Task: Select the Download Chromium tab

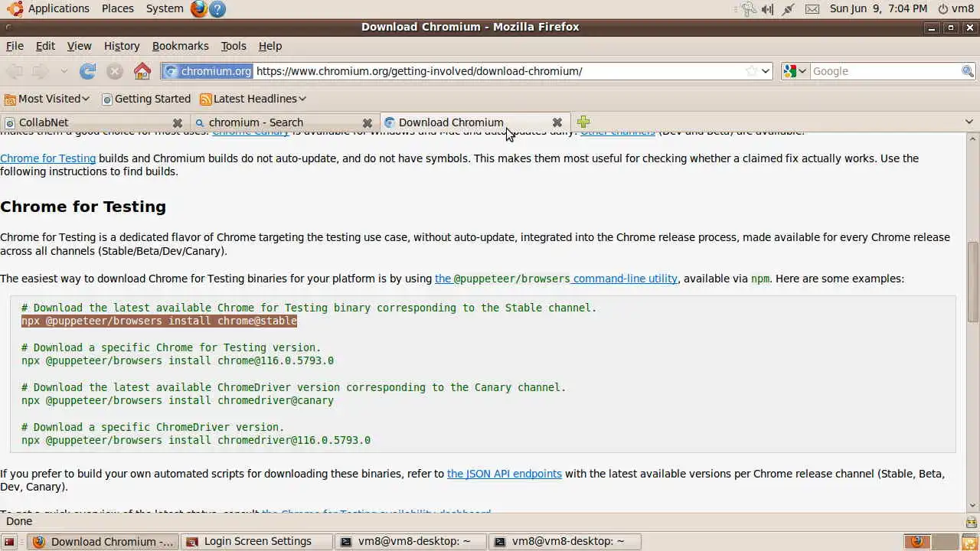Action: pos(474,122)
